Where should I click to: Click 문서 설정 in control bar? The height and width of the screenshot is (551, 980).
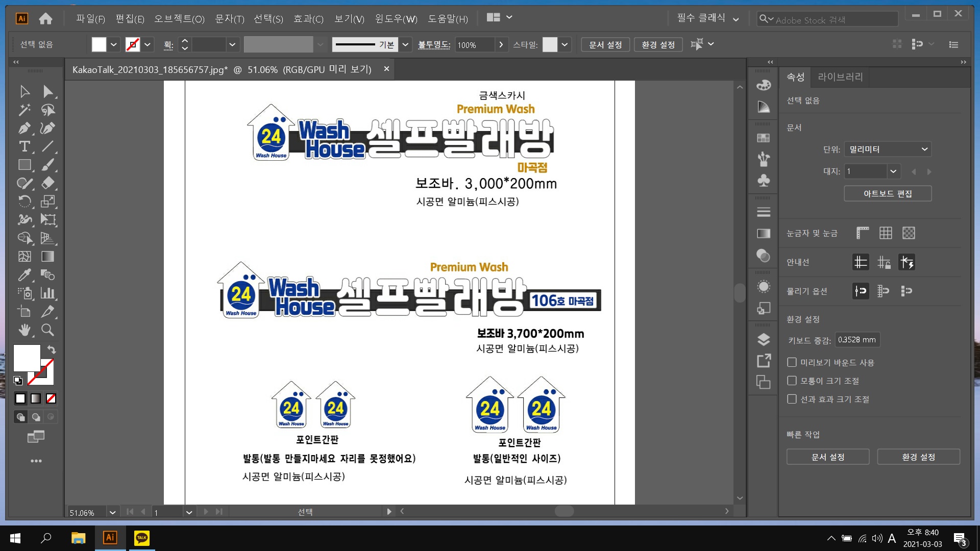click(605, 44)
